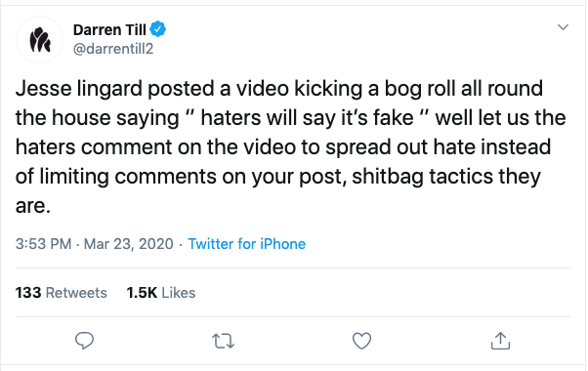Open the Darren Till display name
Viewport: 588px width, 371px height.
(109, 29)
